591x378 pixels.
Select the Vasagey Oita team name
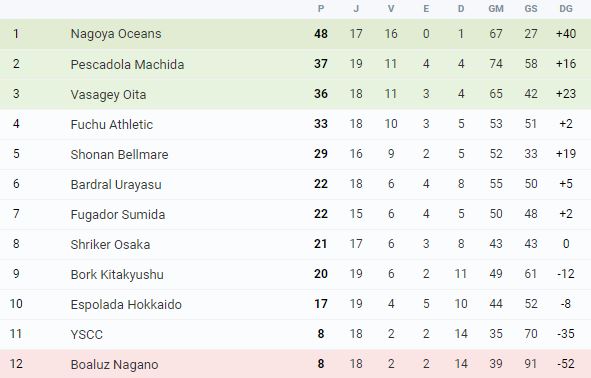tap(108, 95)
